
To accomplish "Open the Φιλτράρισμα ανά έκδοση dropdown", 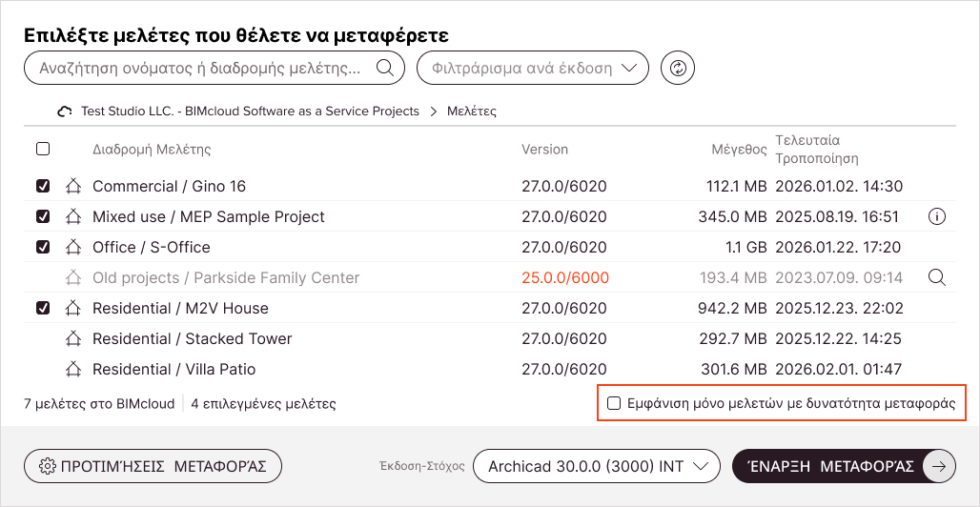I will click(533, 68).
